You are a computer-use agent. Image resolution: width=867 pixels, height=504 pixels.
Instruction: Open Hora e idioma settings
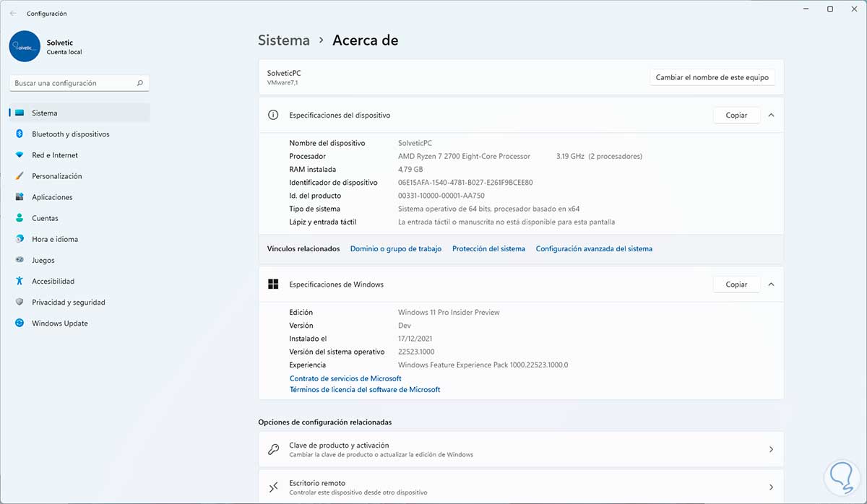pyautogui.click(x=79, y=239)
